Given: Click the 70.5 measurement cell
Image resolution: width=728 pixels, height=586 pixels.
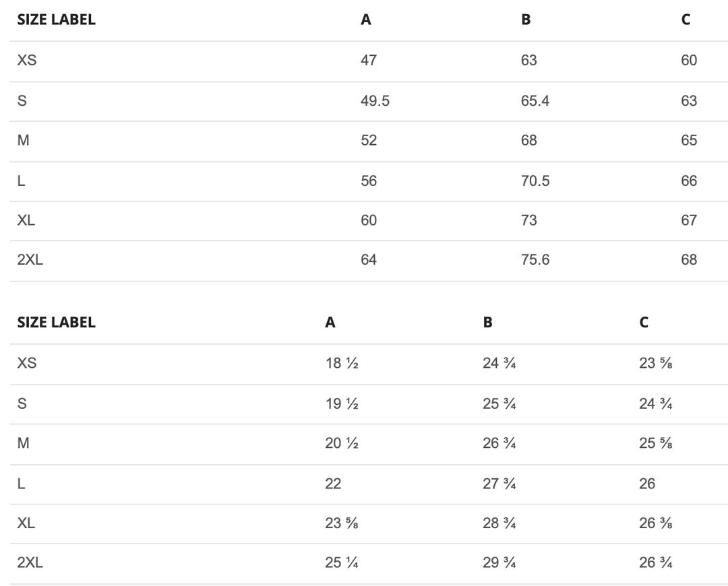Looking at the screenshot, I should click(x=535, y=181).
